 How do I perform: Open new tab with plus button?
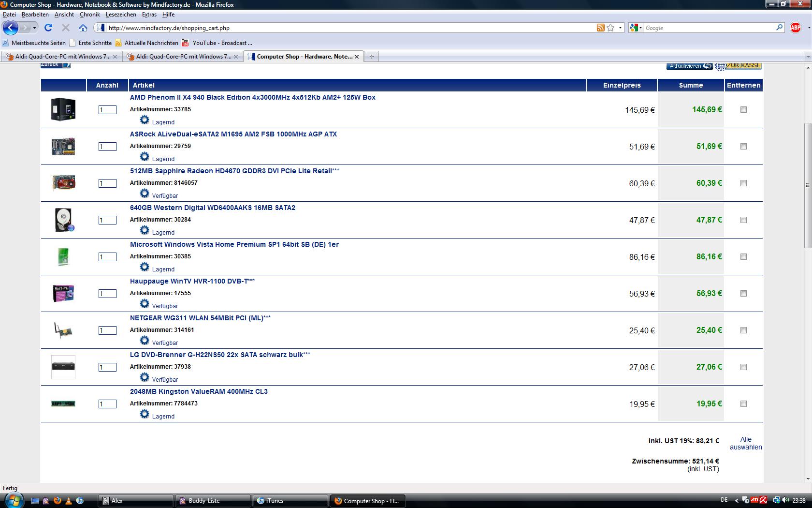point(371,57)
